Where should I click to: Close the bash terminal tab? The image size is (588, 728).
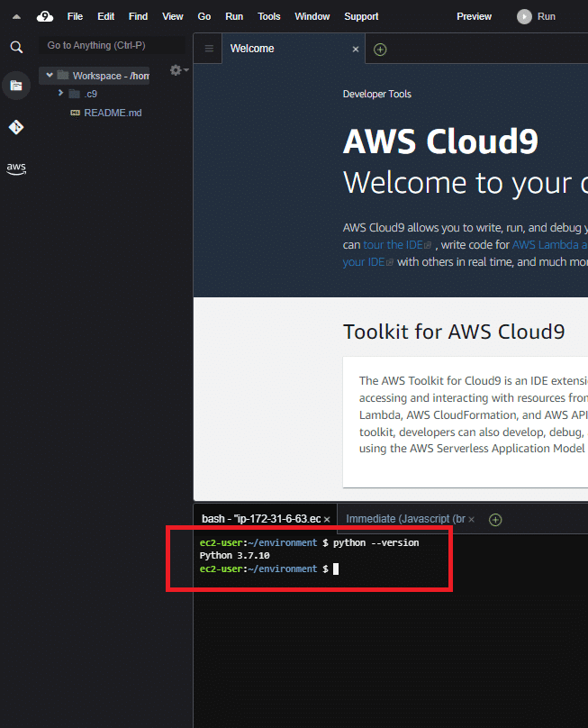click(x=327, y=520)
